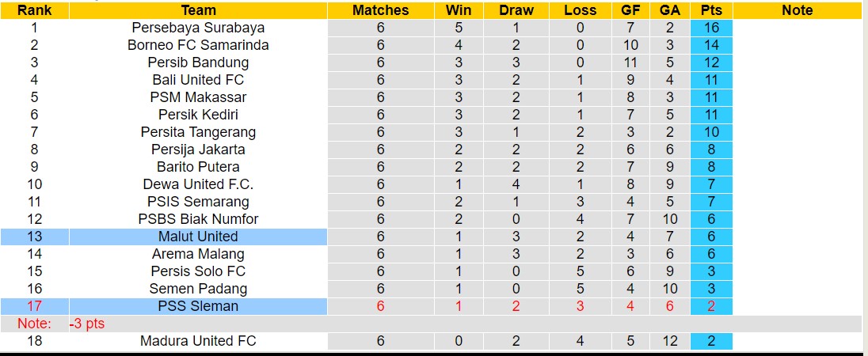Click the Pts column header
The height and width of the screenshot is (356, 868).
(x=711, y=10)
